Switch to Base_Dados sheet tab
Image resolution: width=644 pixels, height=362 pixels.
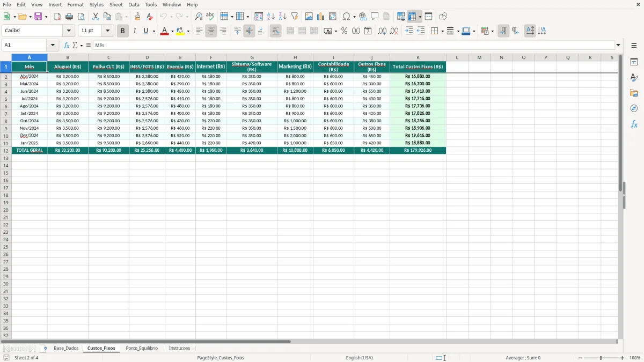point(66,348)
